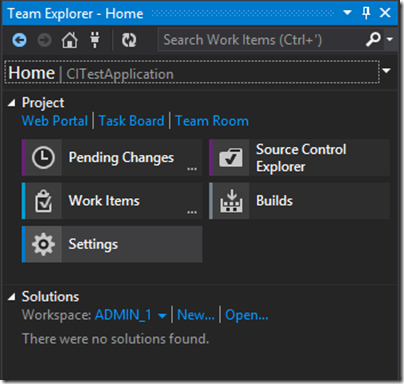Open Work Items more options ellipsis
Image resolution: width=404 pixels, height=384 pixels.
(x=192, y=212)
